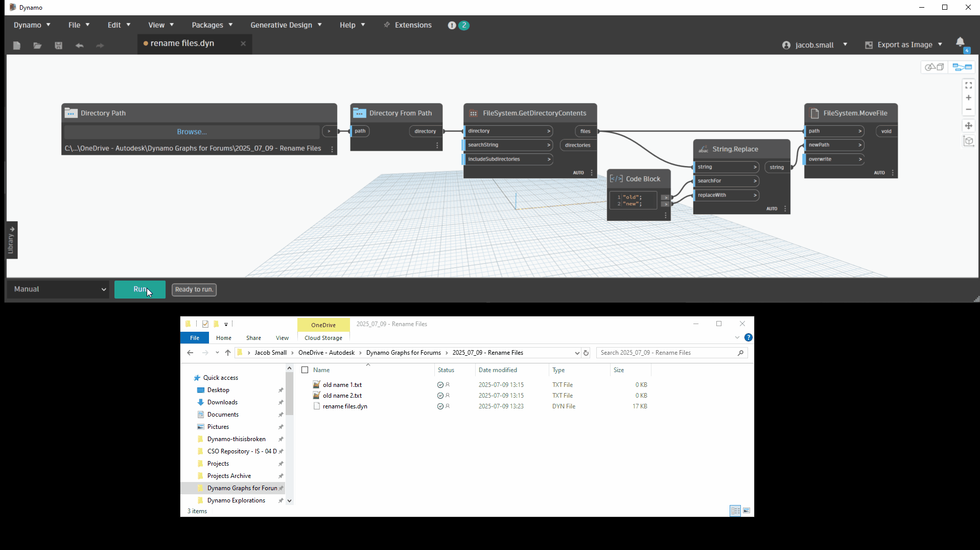Save the graph with the toolbar disk icon
Viewport: 980px width, 550px height.
click(58, 45)
